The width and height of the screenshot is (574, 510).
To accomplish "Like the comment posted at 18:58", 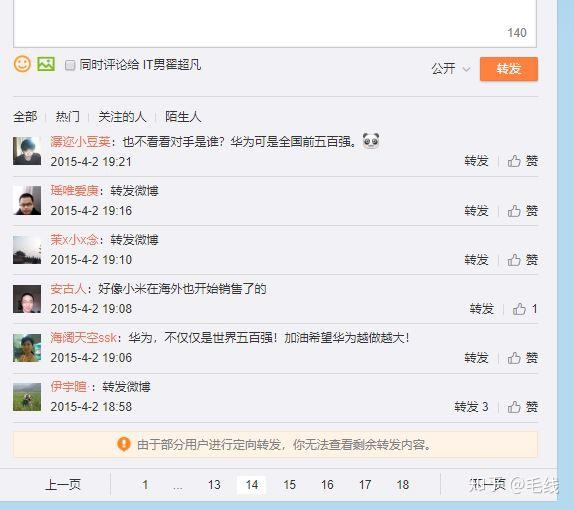I will coord(522,407).
